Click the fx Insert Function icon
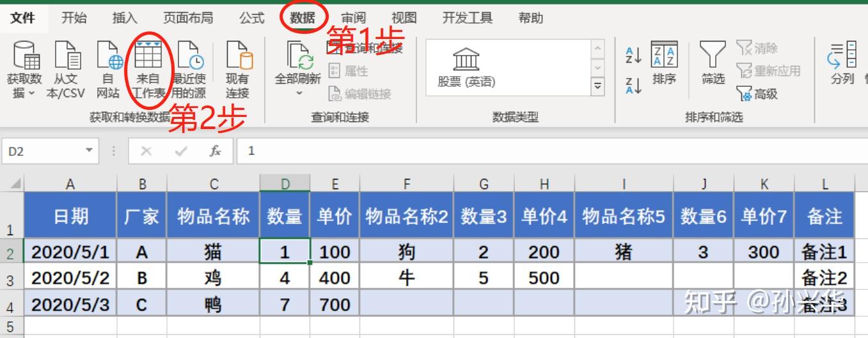This screenshot has height=338, width=868. coord(216,151)
